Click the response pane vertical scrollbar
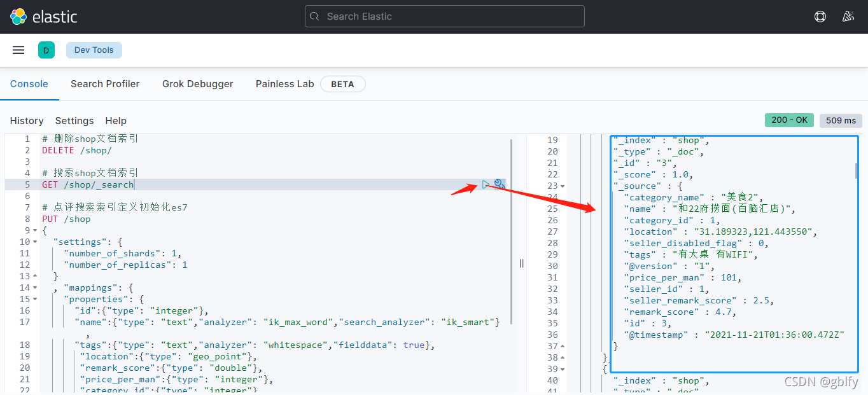This screenshot has width=868, height=395. tap(857, 170)
